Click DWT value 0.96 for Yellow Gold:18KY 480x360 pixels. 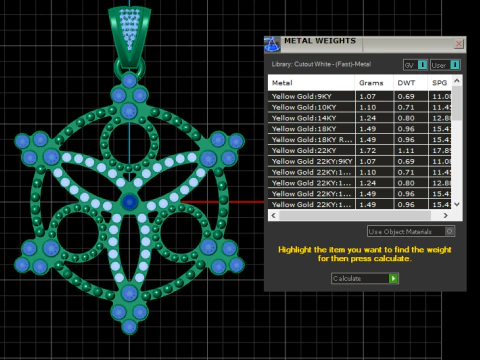tap(406, 129)
